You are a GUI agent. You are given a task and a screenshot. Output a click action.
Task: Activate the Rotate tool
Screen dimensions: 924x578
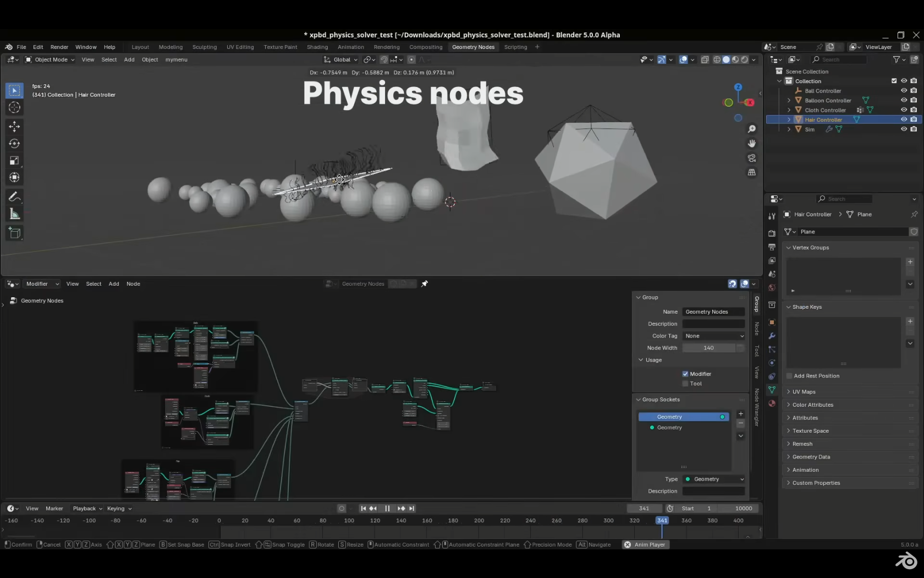(14, 143)
